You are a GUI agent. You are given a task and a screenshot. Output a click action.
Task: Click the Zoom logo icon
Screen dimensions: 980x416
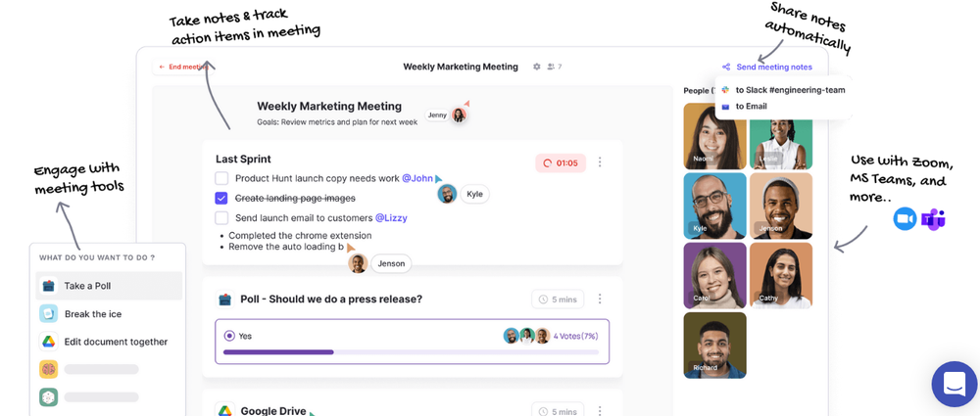tap(905, 219)
